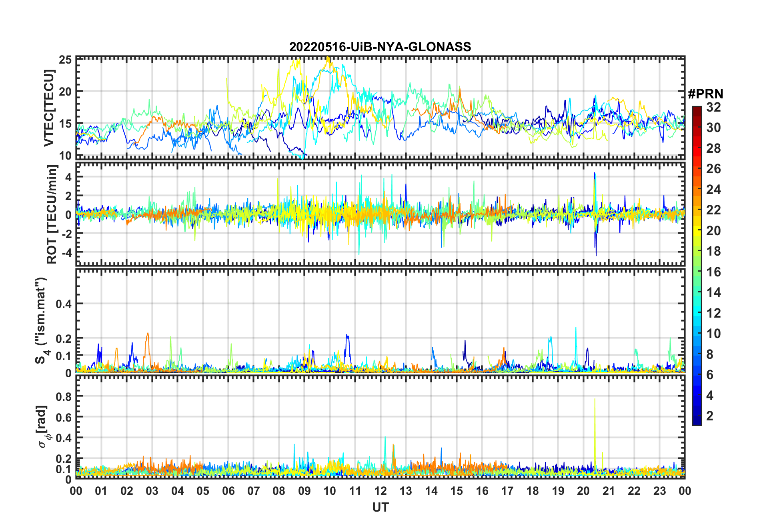Image resolution: width=761 pixels, height=532 pixels.
Task: Select the 21 hour tick on UT axis
Action: [x=609, y=491]
